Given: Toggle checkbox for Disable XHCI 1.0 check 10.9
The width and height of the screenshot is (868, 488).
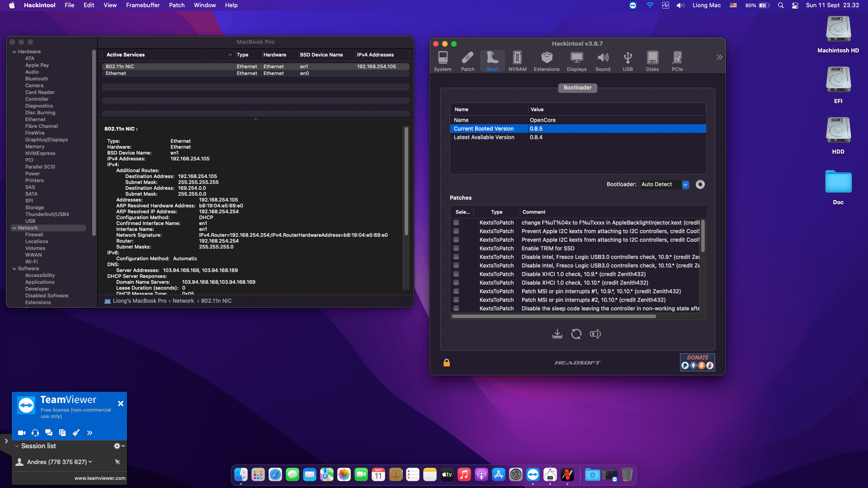Looking at the screenshot, I should click(456, 274).
